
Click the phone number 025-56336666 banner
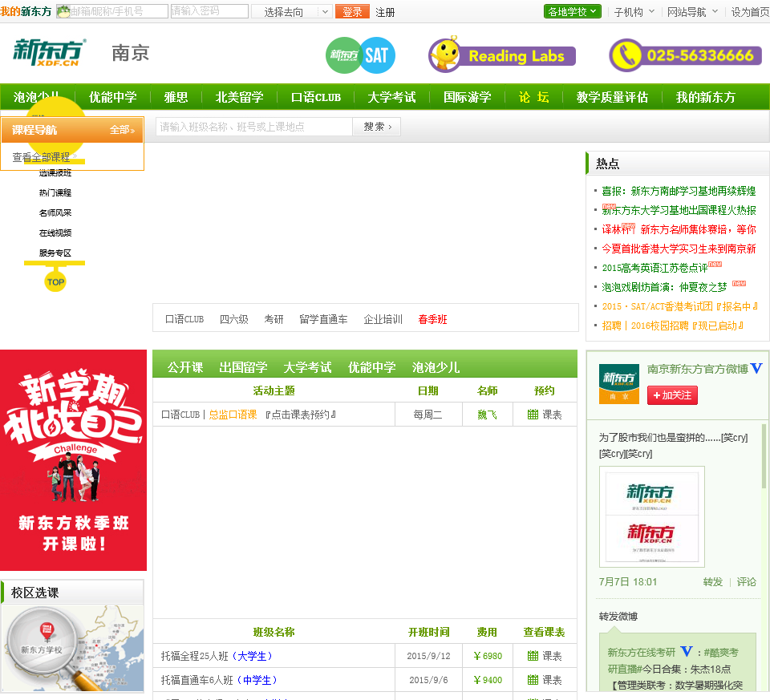685,55
